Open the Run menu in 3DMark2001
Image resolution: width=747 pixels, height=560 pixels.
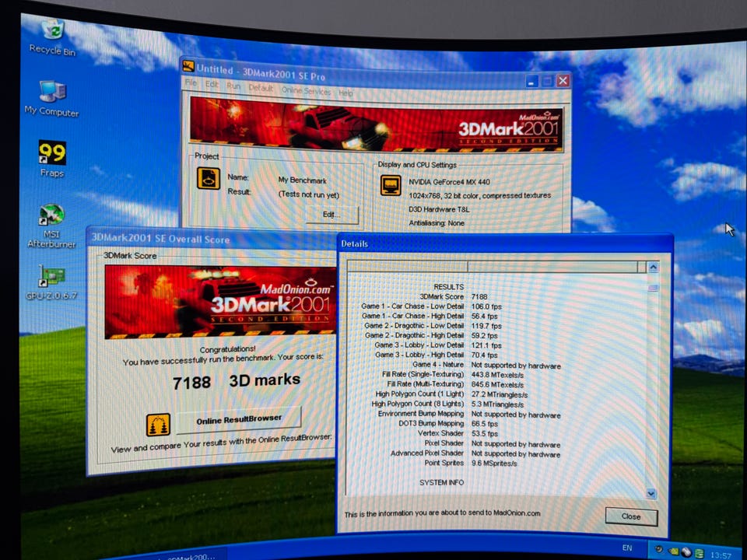[x=233, y=86]
